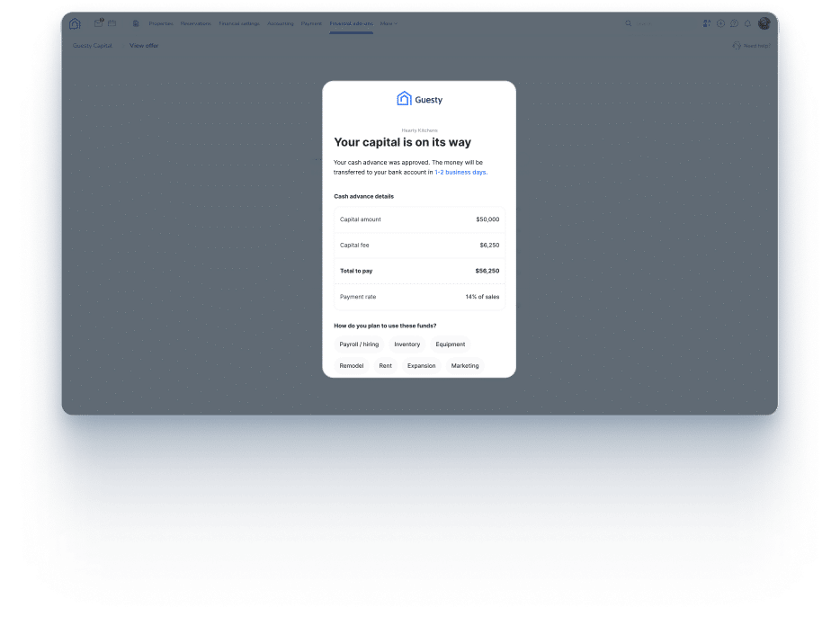Click the Capital amount $50,000 value

(487, 219)
